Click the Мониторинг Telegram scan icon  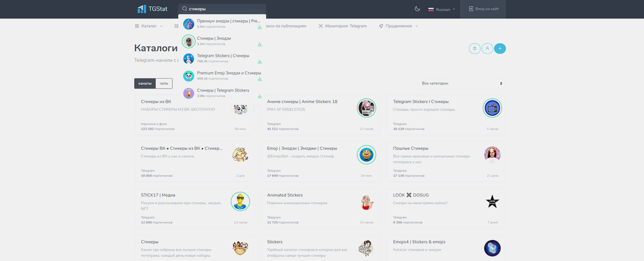coord(321,26)
